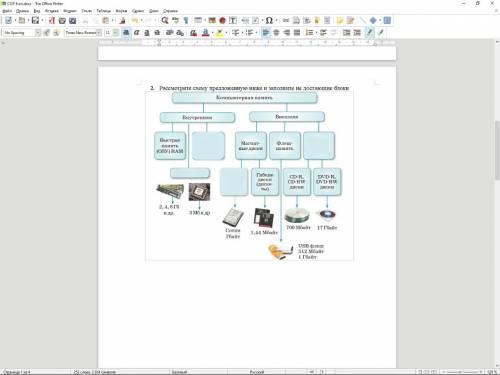Click the Save document icon
Viewport: 500px width, 375px height.
point(35,20)
